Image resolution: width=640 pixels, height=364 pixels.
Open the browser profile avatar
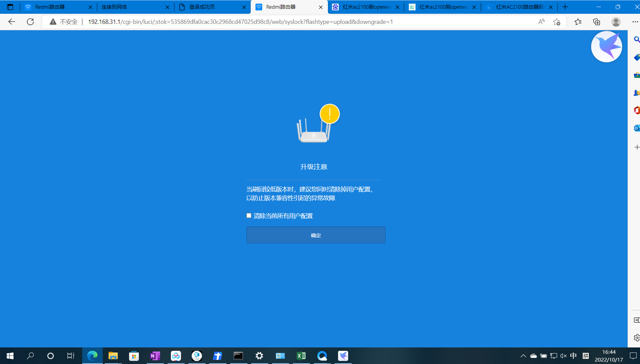coord(616,22)
